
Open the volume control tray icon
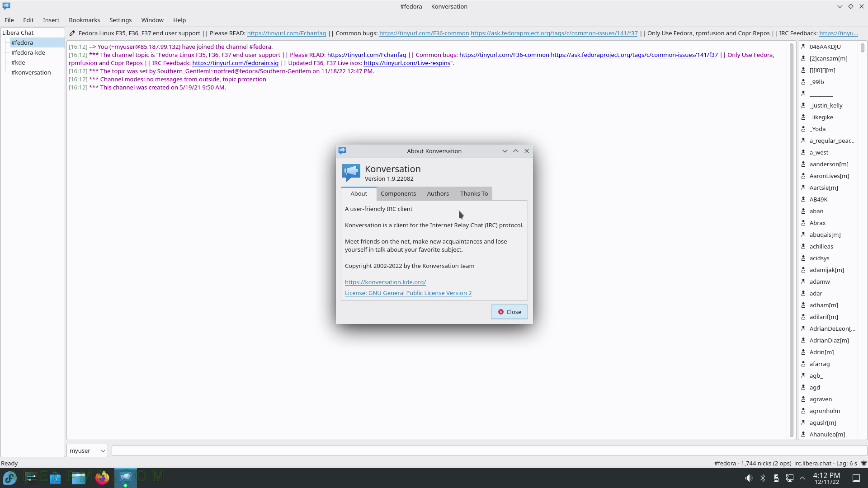point(749,478)
